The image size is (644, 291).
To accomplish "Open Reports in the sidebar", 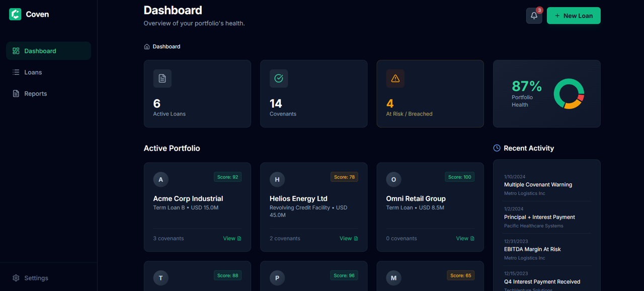I will point(48,94).
